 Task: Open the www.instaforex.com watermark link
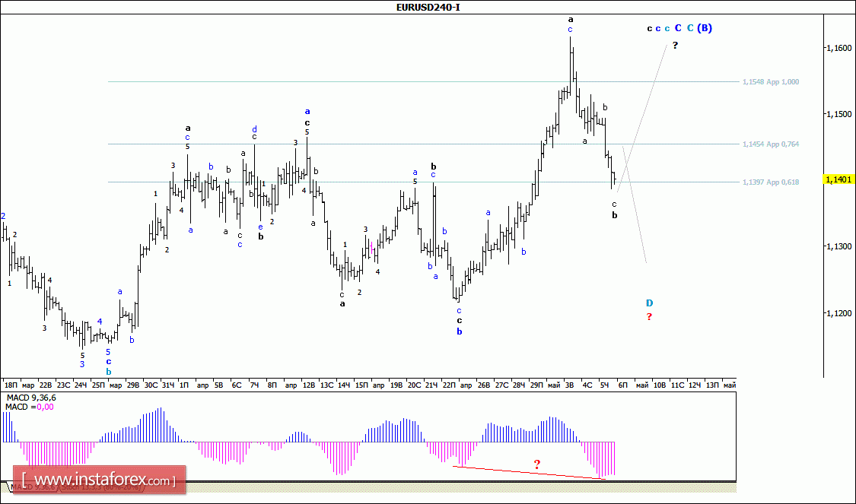click(99, 480)
